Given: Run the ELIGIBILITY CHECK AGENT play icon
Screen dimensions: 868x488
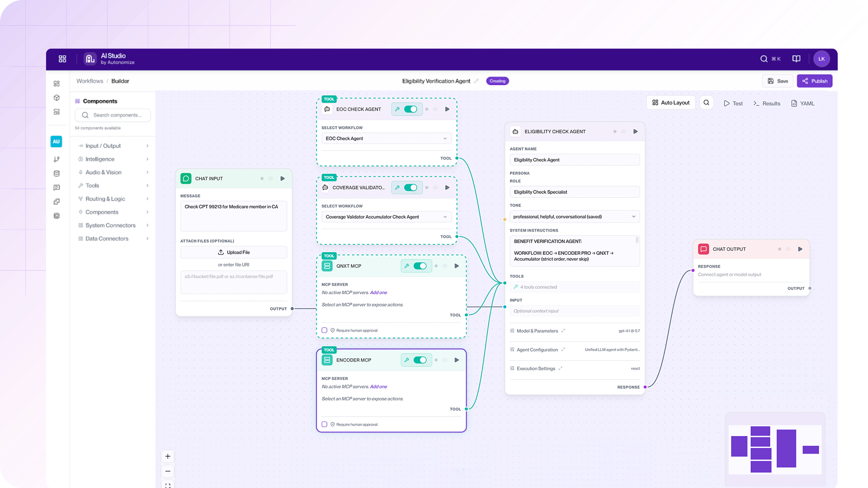Looking at the screenshot, I should [635, 131].
